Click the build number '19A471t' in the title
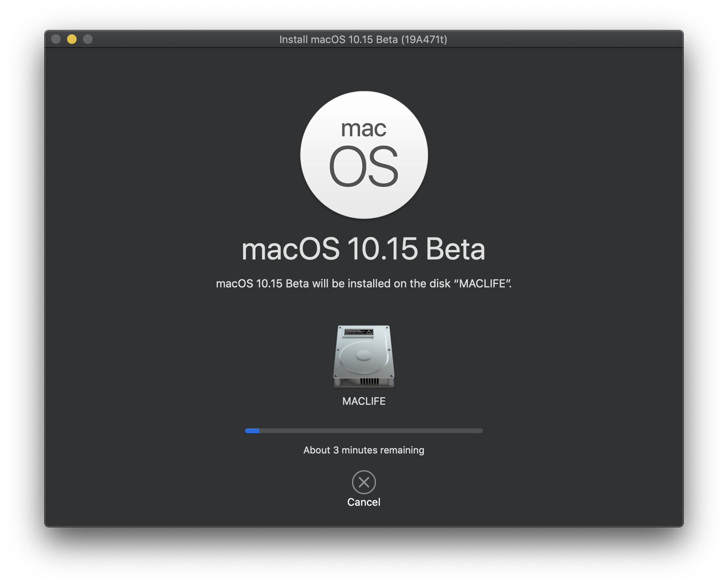Image resolution: width=728 pixels, height=586 pixels. pos(424,40)
